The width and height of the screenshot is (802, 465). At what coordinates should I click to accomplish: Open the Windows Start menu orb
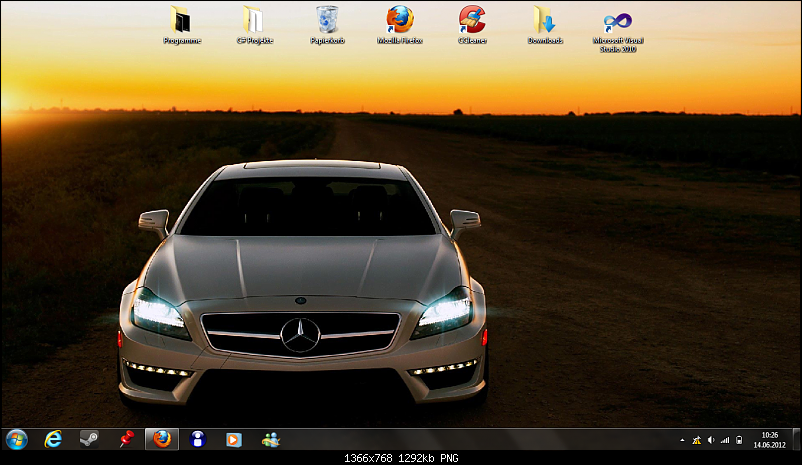point(16,439)
